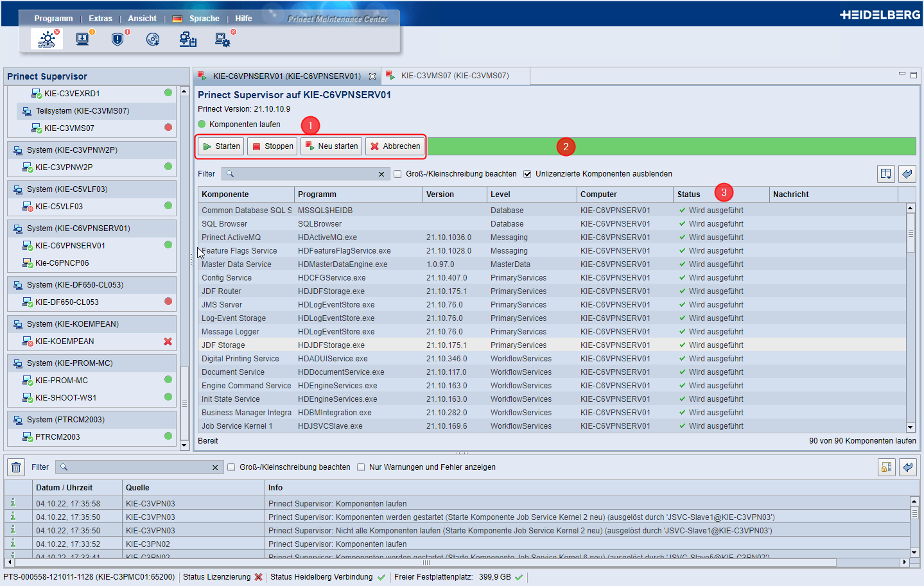Screen dimensions: 924x586
Task: Click the free disk space check icon
Action: (x=519, y=577)
